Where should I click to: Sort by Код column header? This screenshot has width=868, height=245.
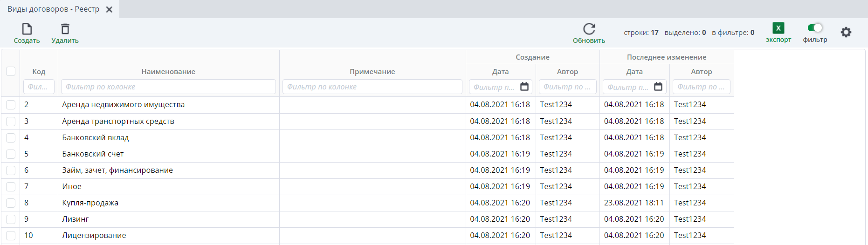(x=39, y=72)
